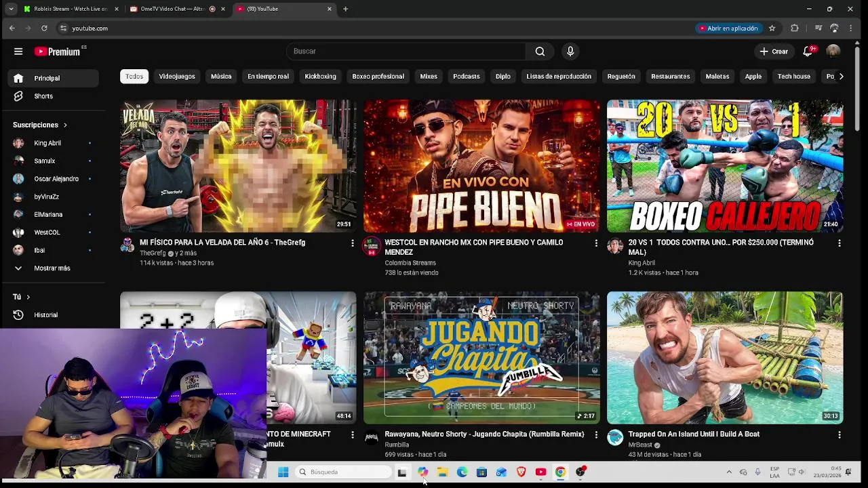The image size is (868, 488).
Task: Select the Diplo filter chip
Action: 502,77
